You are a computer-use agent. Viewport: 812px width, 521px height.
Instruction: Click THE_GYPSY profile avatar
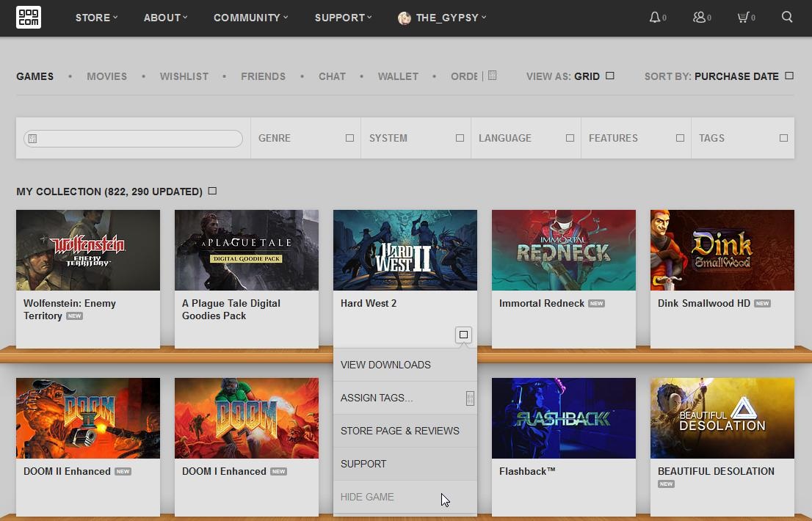point(405,18)
